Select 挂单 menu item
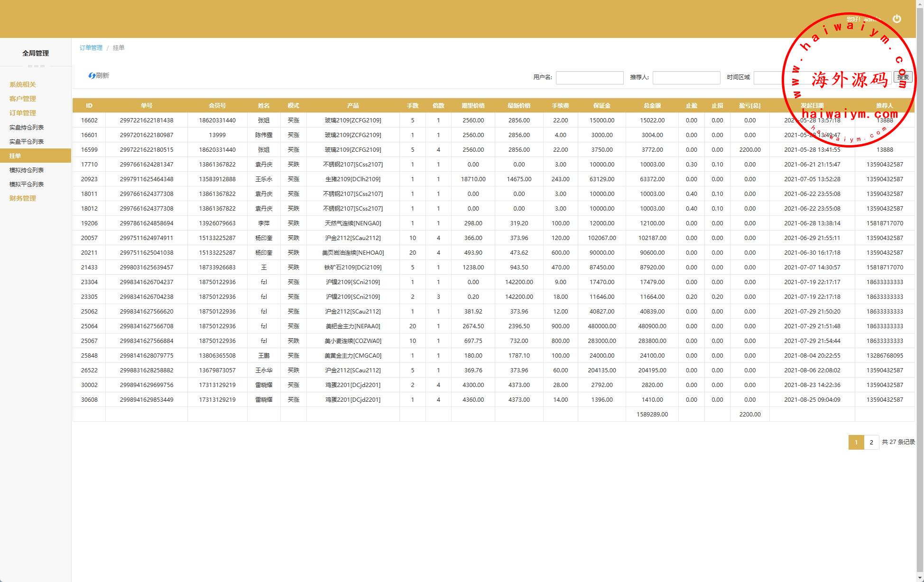The height and width of the screenshot is (582, 924). tap(15, 156)
